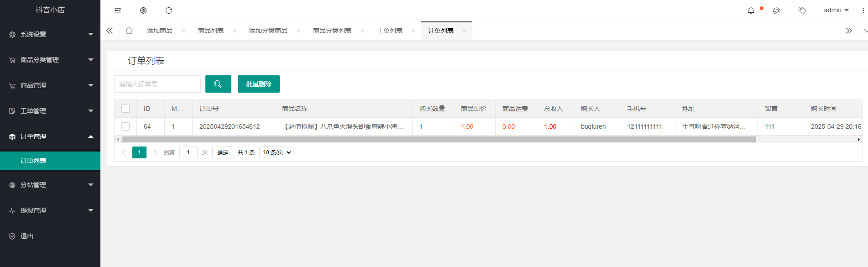Image resolution: width=868 pixels, height=267 pixels.
Task: Click the magnifier search button
Action: (218, 84)
